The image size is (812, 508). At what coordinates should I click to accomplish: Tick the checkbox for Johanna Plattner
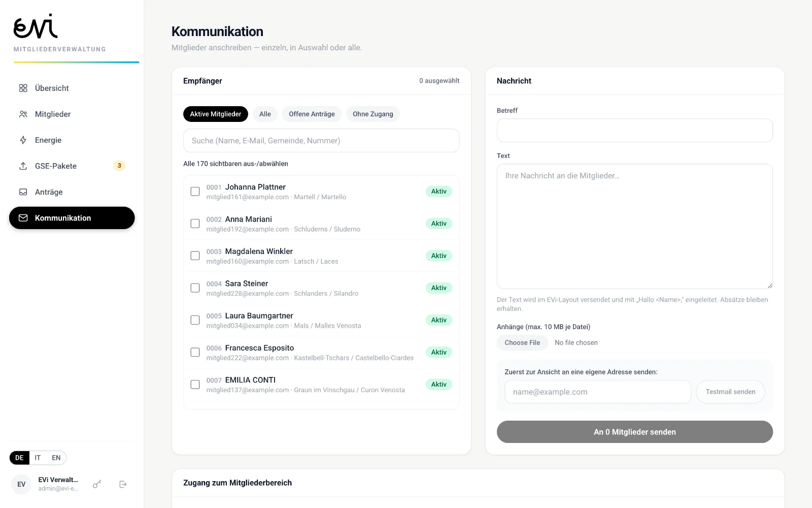[x=195, y=192]
